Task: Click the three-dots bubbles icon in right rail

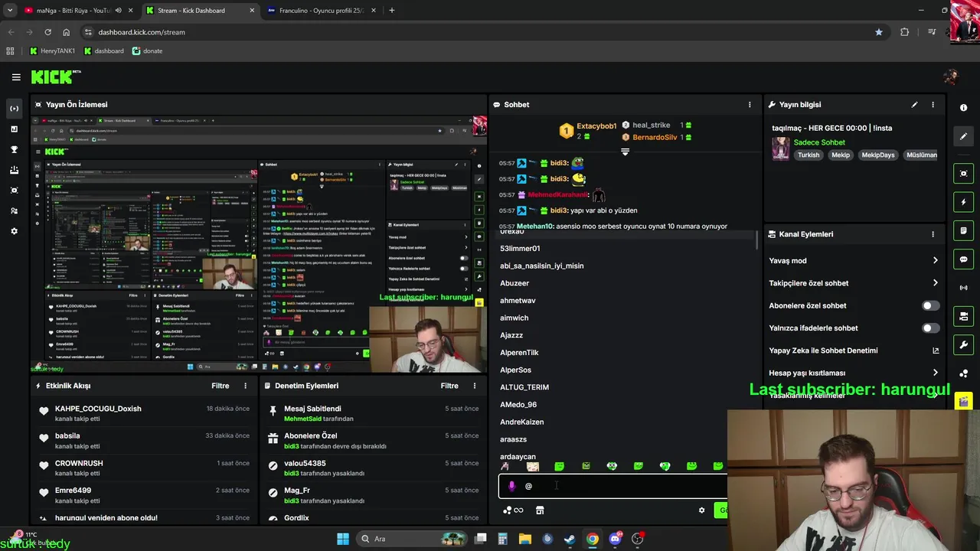Action: (964, 373)
